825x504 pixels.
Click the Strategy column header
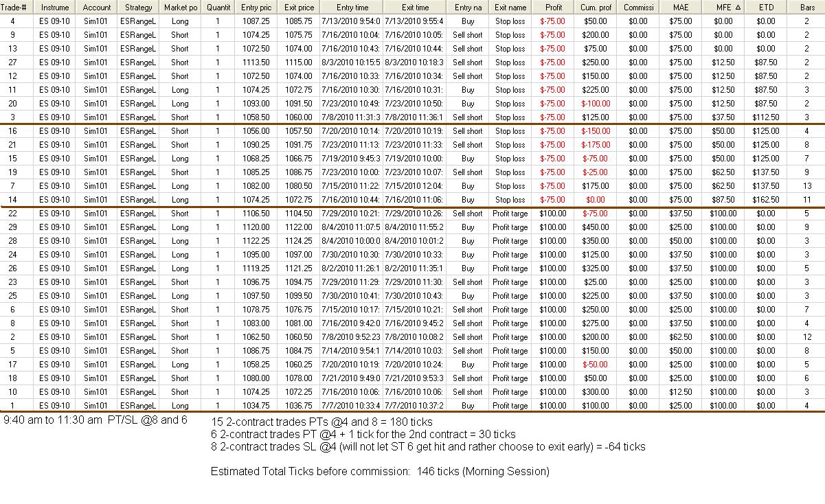139,8
